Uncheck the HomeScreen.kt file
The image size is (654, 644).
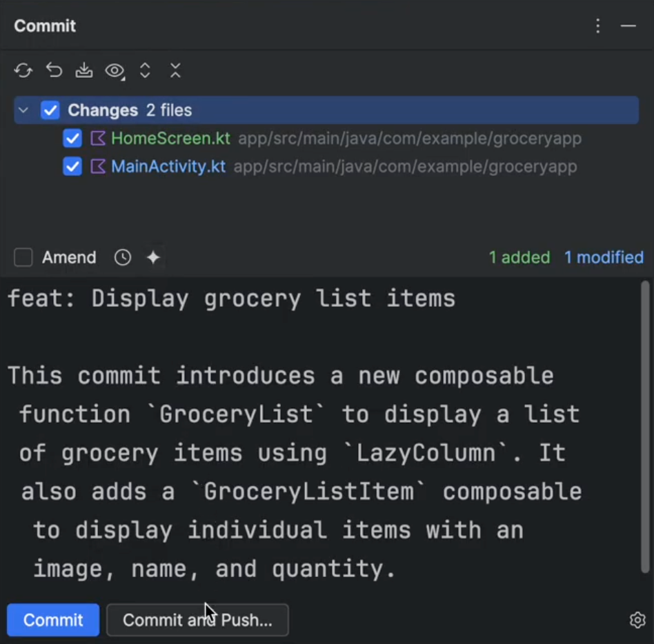pyautogui.click(x=72, y=138)
